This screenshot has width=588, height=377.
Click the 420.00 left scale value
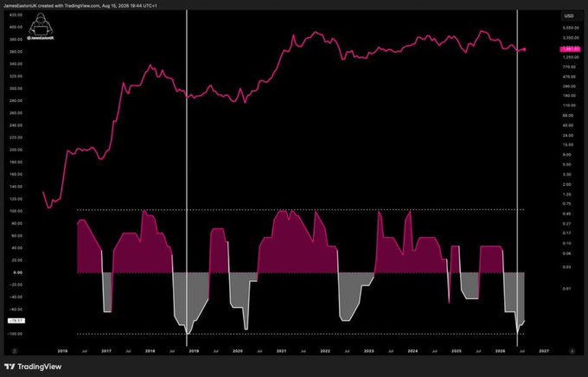16,15
